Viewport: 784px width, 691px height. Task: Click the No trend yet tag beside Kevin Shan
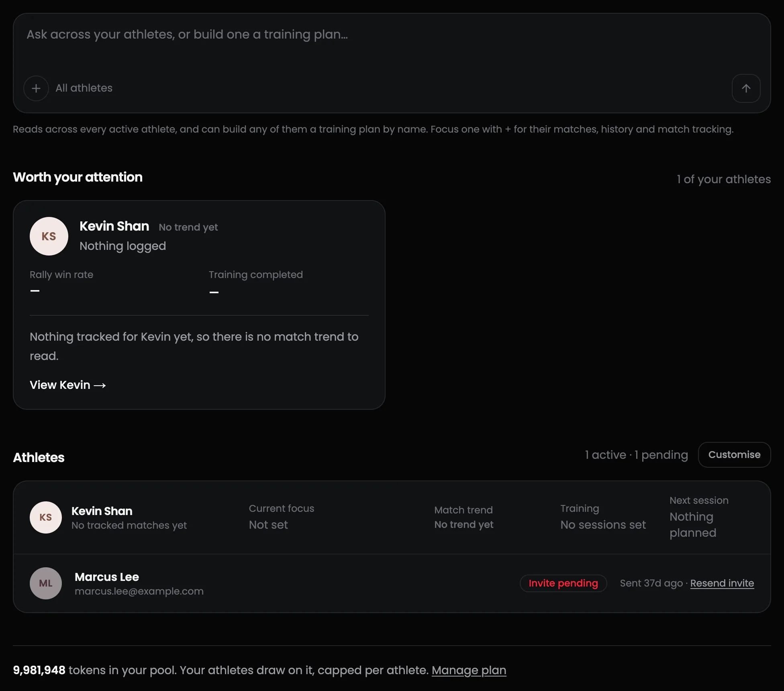pos(188,227)
